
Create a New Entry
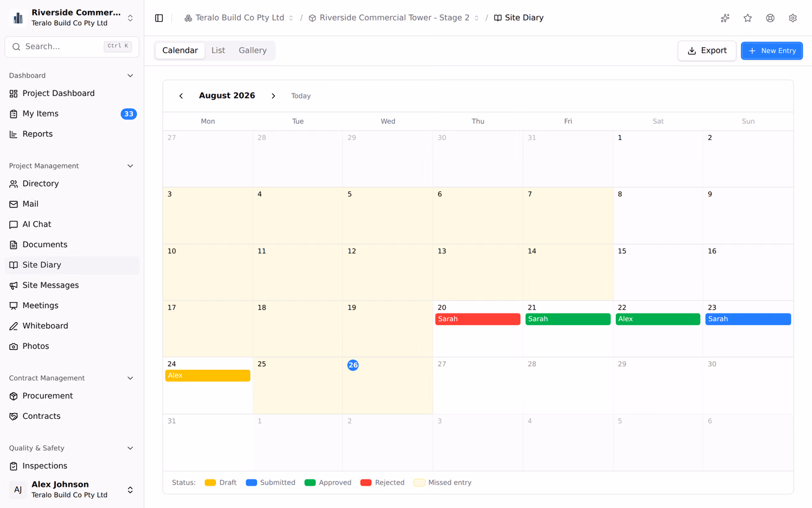tap(772, 51)
